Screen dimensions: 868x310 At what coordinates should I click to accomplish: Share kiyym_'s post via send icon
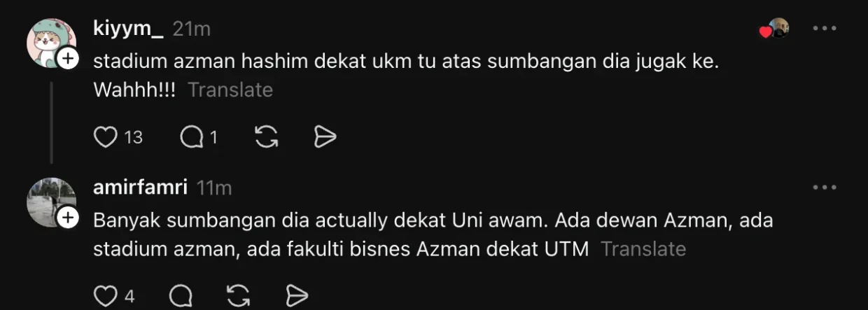[x=325, y=138]
